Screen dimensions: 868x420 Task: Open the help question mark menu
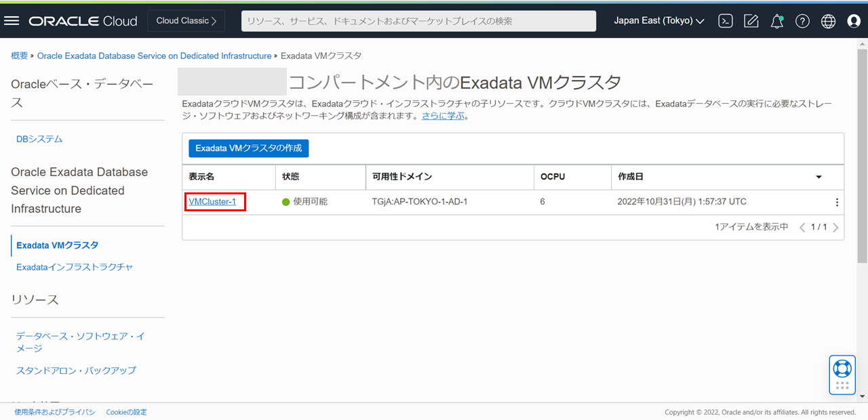pyautogui.click(x=802, y=21)
